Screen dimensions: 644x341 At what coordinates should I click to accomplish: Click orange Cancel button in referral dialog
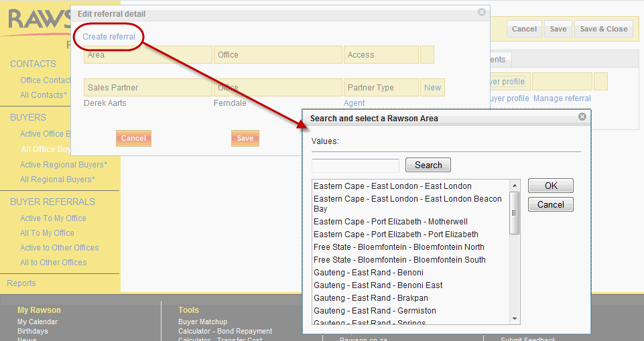pos(133,138)
